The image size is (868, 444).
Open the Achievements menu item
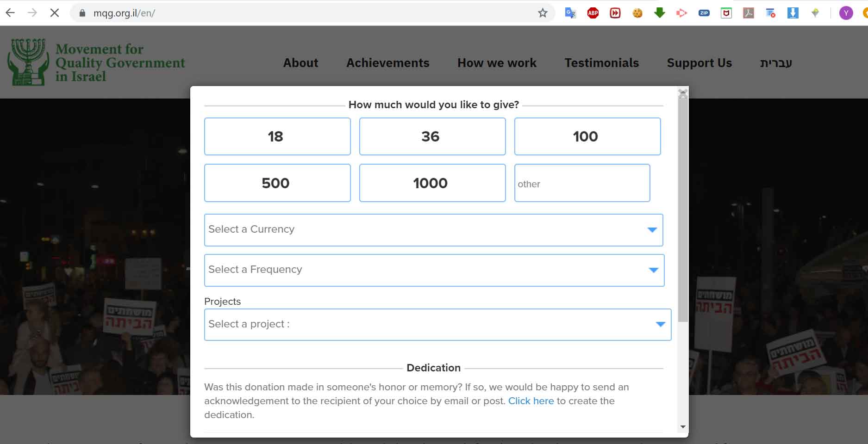click(x=387, y=63)
